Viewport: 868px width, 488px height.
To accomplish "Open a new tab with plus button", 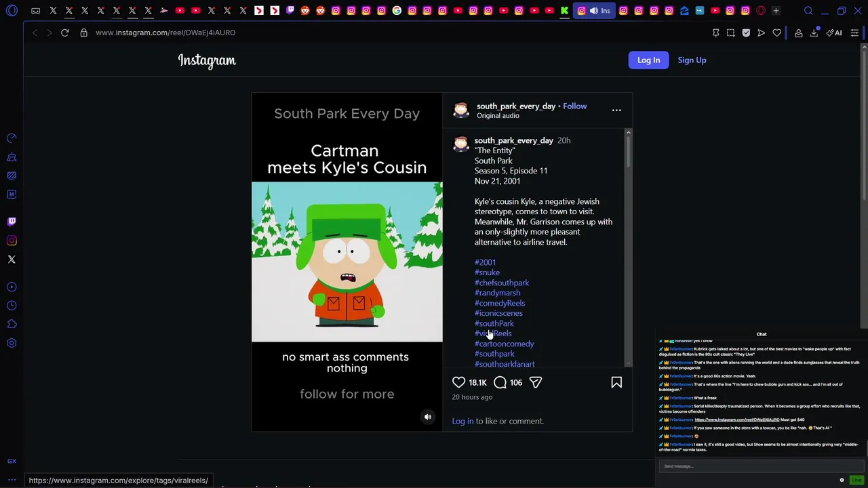I will point(776,11).
